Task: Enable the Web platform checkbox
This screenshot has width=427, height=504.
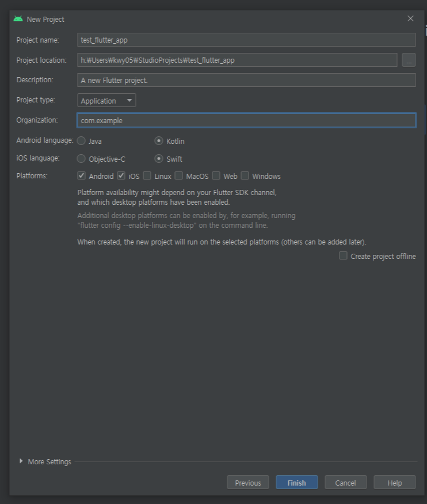Action: 216,176
